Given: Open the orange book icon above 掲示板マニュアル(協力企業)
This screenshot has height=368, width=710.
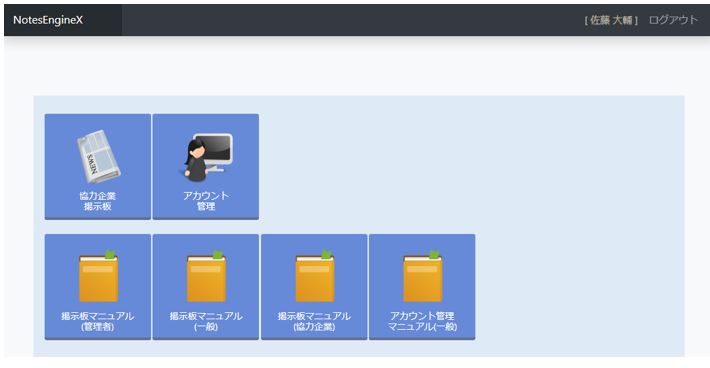Looking at the screenshot, I should point(315,276).
